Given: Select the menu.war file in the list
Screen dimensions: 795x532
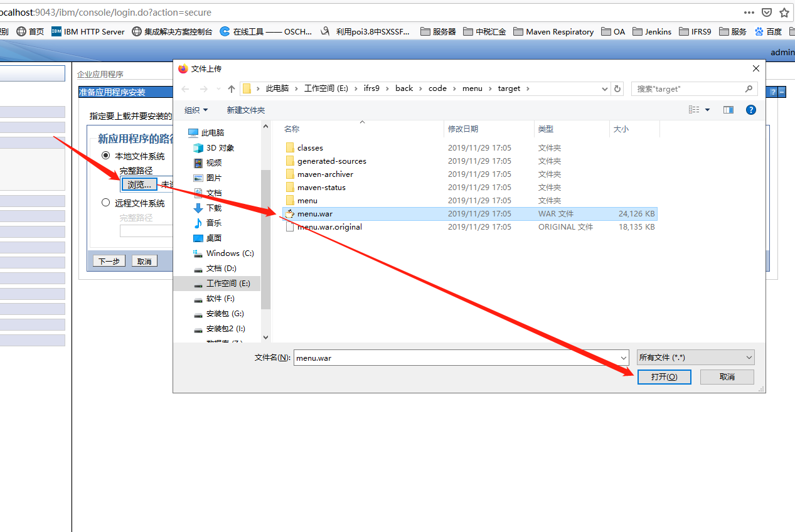Looking at the screenshot, I should pos(315,213).
